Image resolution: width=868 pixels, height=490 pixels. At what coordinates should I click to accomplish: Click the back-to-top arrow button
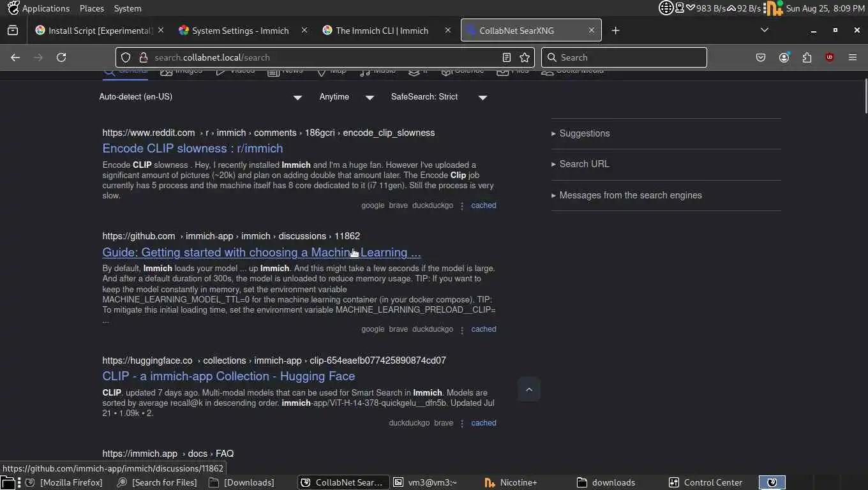(x=528, y=389)
